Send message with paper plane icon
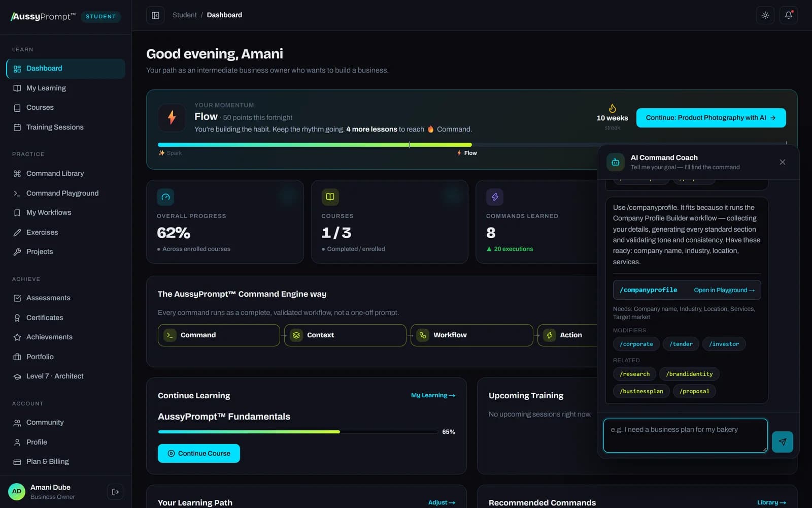812x508 pixels. click(x=782, y=442)
